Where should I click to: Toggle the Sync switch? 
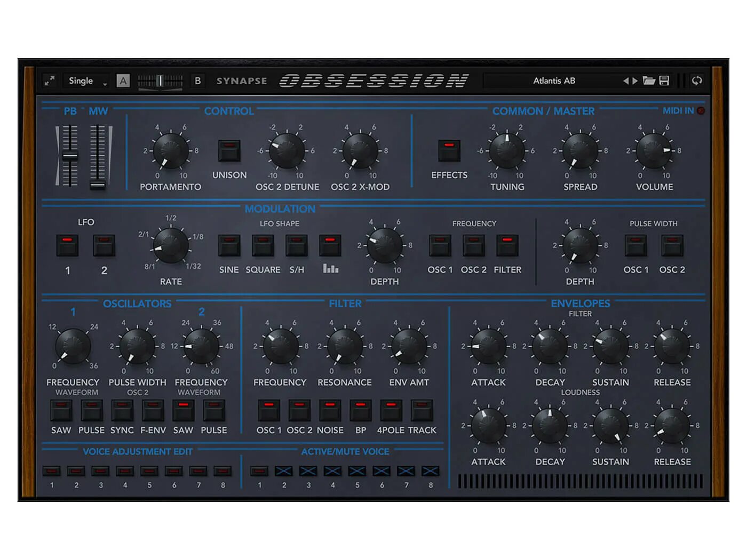pos(122,411)
